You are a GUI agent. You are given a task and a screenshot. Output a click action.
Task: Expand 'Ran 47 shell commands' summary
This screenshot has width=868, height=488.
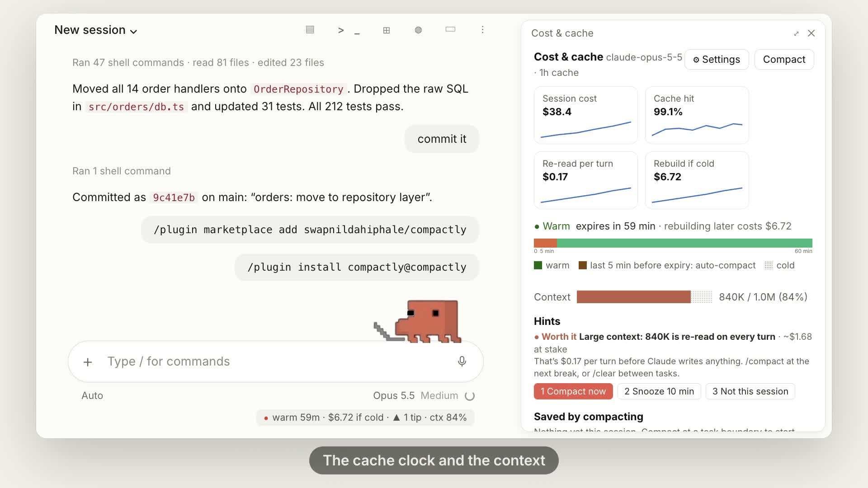click(x=198, y=63)
